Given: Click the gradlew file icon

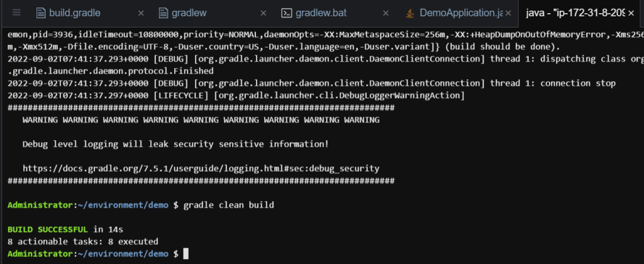Looking at the screenshot, I should click(x=164, y=13).
